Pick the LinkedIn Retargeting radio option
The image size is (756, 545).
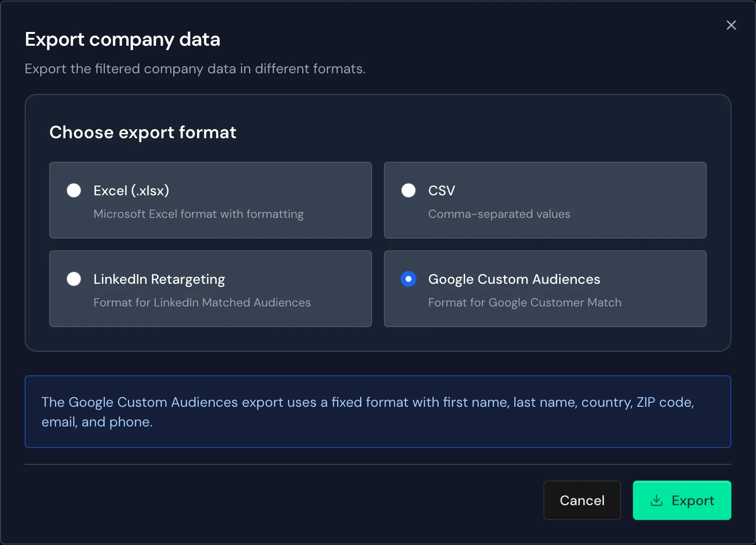(x=74, y=279)
